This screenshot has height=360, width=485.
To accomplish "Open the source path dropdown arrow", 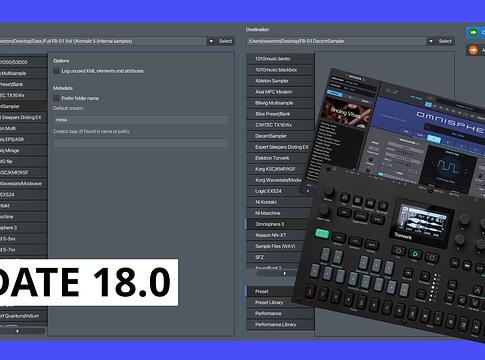I will pyautogui.click(x=211, y=41).
